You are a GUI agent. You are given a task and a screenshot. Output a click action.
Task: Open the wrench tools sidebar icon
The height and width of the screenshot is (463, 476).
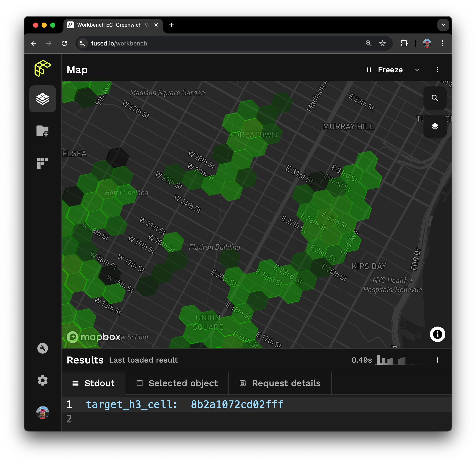42,348
